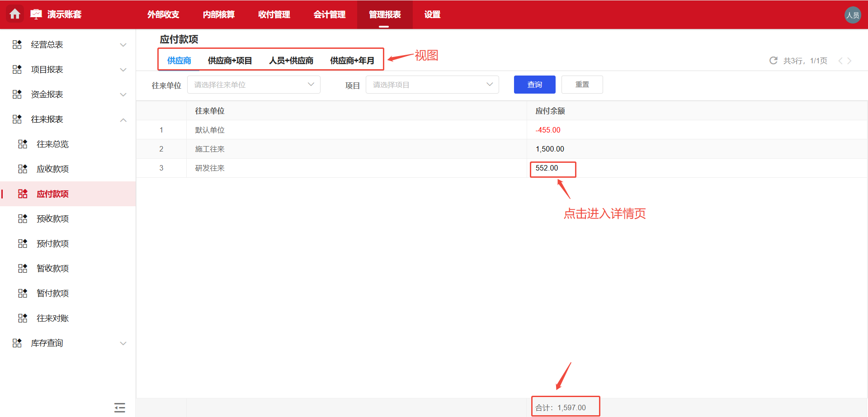This screenshot has width=868, height=417.
Task: Collapse the sidebar using the bottom-left icon
Action: point(119,407)
